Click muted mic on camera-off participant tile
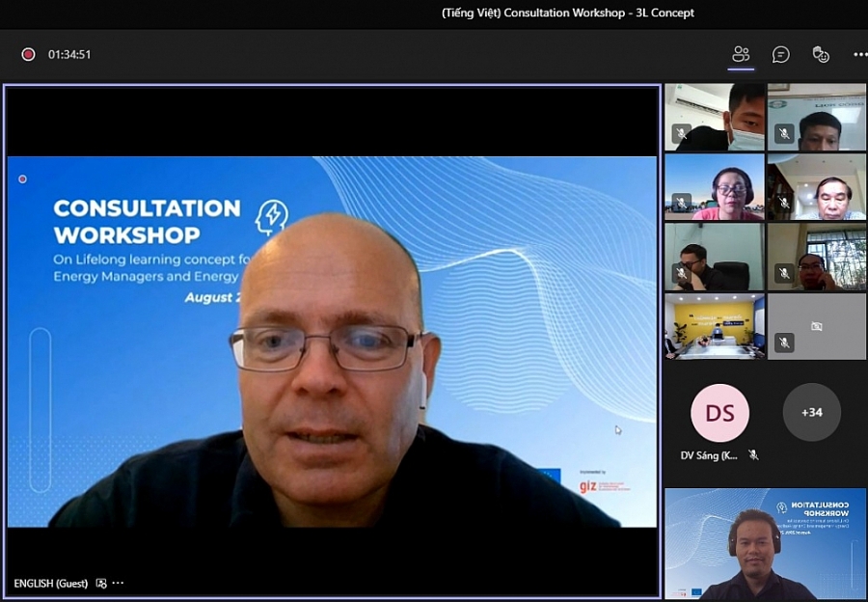Viewport: 868px width, 602px height. (784, 342)
